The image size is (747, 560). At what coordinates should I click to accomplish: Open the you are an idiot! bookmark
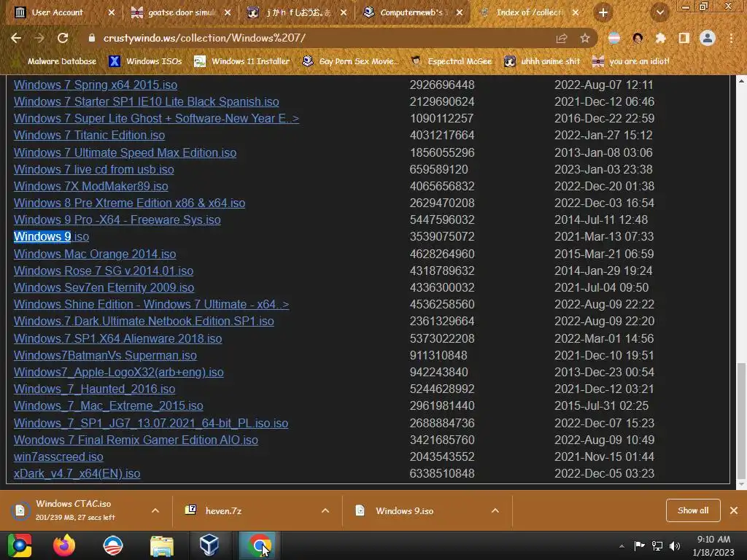click(x=631, y=61)
